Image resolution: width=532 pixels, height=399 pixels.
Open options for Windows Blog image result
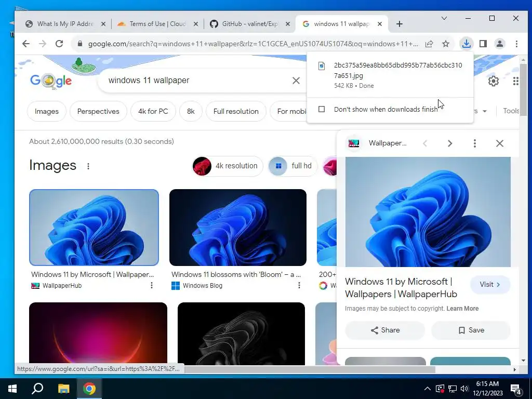coord(299,285)
